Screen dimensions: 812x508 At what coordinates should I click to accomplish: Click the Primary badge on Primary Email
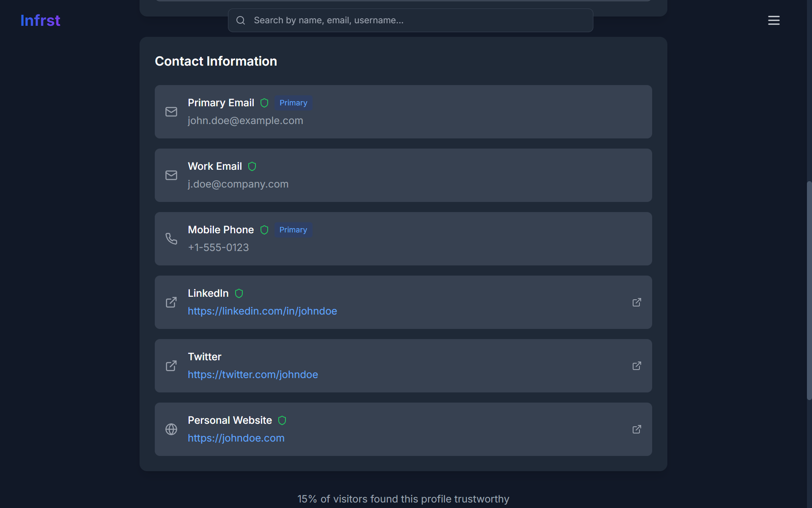coord(293,103)
